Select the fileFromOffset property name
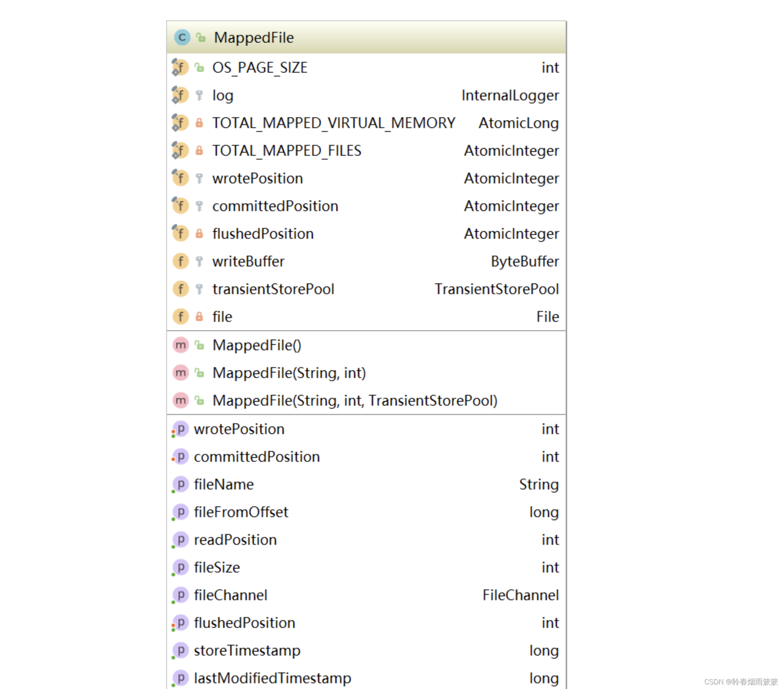Viewport: 784px width, 689px height. (241, 512)
